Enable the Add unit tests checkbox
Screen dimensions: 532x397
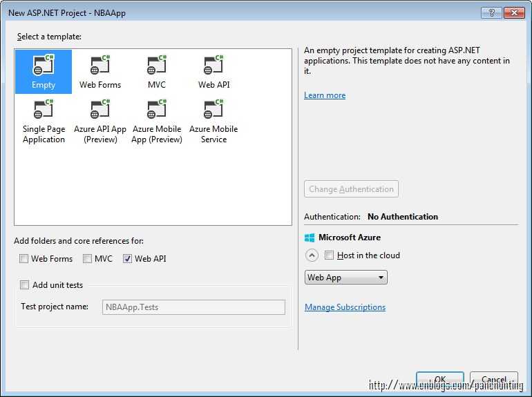click(24, 284)
